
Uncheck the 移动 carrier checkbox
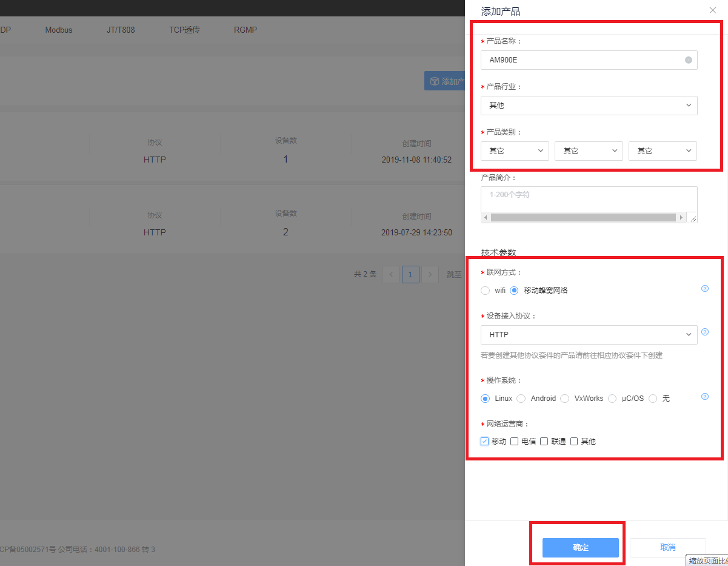coord(484,442)
